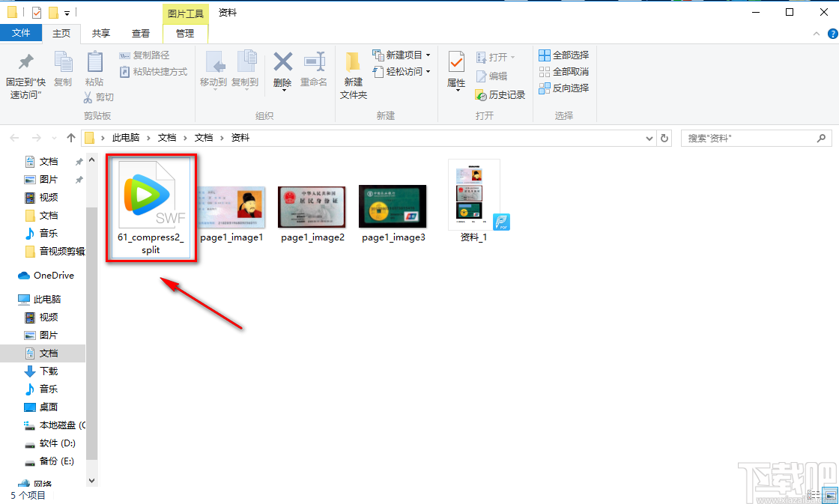This screenshot has height=504, width=839.
Task: Open the address bar history dropdown
Action: 649,138
